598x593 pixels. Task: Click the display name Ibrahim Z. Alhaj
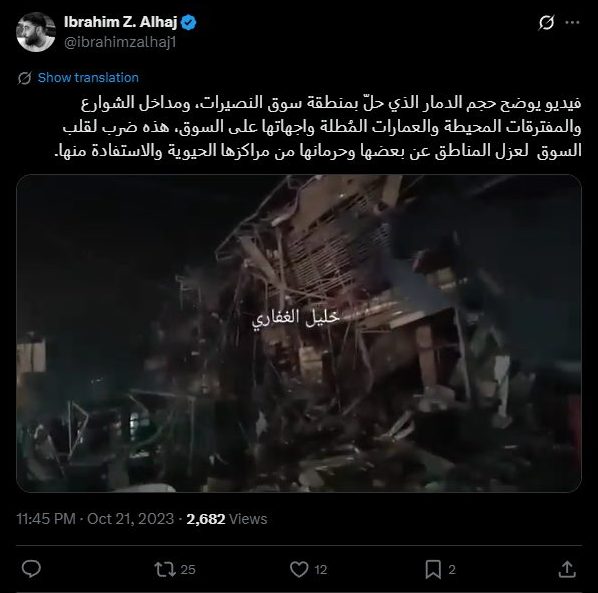click(121, 22)
